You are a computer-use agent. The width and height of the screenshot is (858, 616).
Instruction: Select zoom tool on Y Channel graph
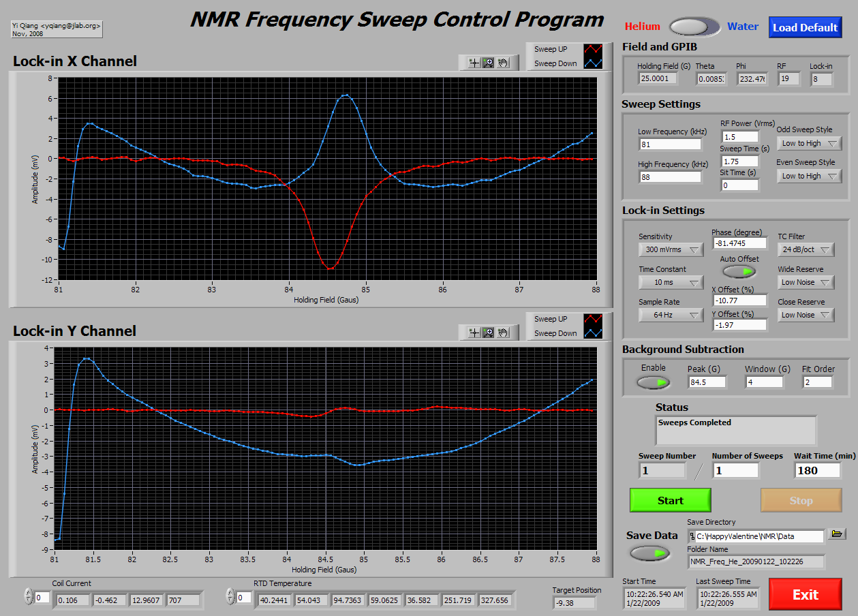[x=489, y=333]
